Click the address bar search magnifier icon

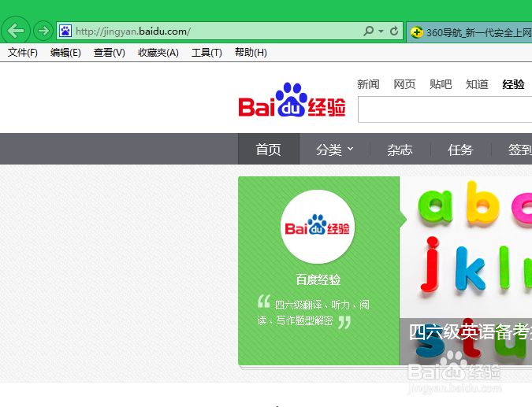click(369, 31)
